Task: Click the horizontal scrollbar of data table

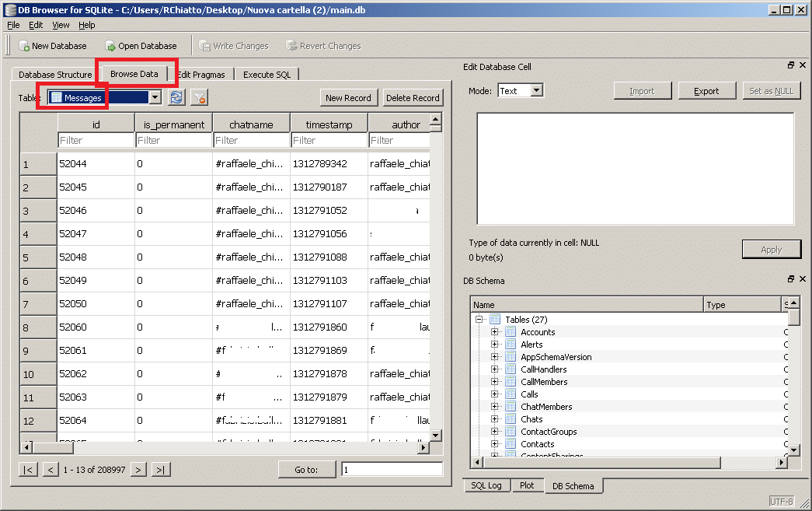Action: click(225, 448)
